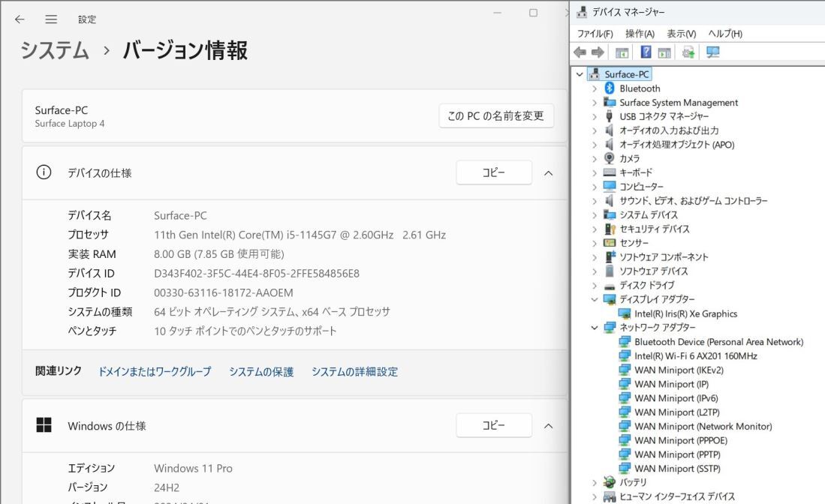Viewport: 825px width, 504px height.
Task: Open ドメインまたはワークグループ link
Action: [155, 371]
